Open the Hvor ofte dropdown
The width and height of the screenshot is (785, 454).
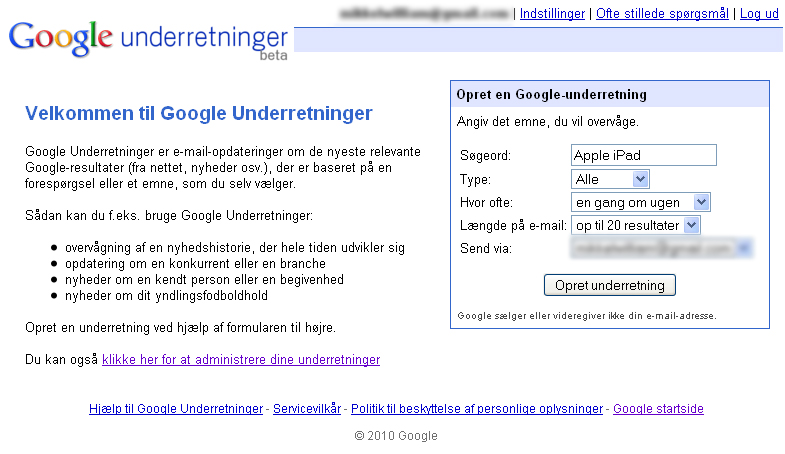641,202
